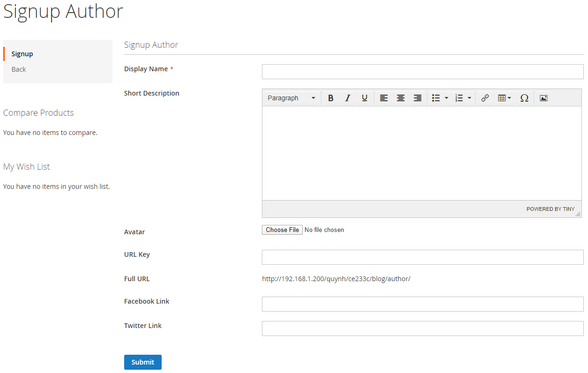
Task: Expand the numbered list style arrow
Action: 469,98
